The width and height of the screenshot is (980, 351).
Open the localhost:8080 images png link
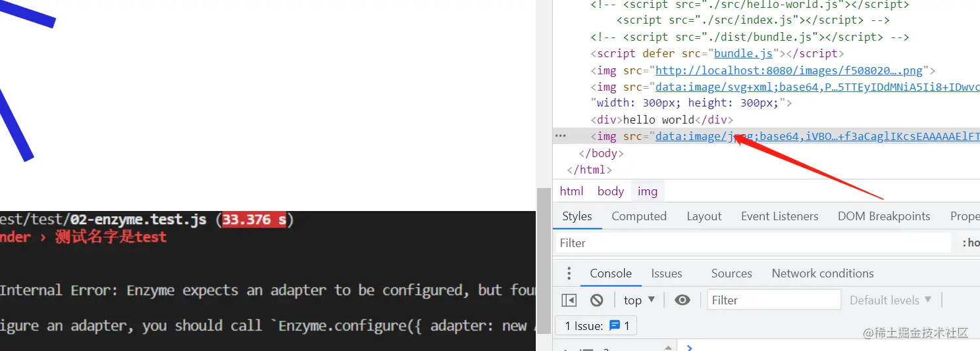(789, 70)
